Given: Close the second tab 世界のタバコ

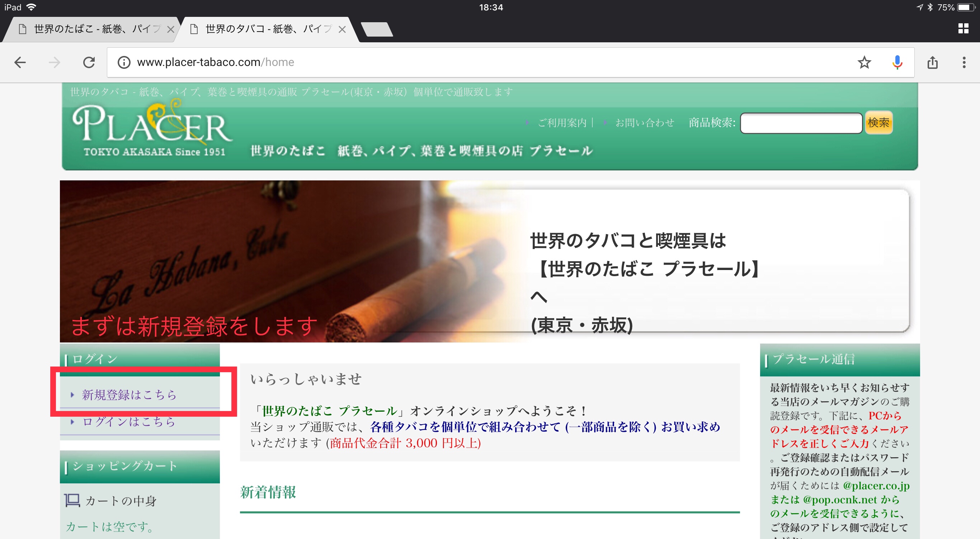Looking at the screenshot, I should pyautogui.click(x=342, y=29).
